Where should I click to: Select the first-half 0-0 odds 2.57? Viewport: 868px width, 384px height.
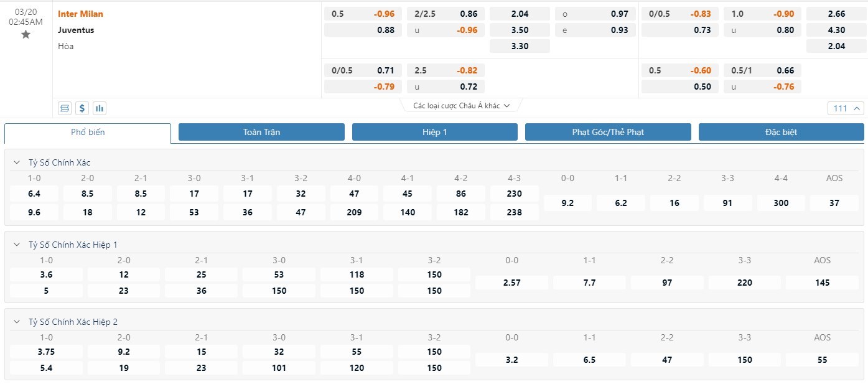coord(511,283)
